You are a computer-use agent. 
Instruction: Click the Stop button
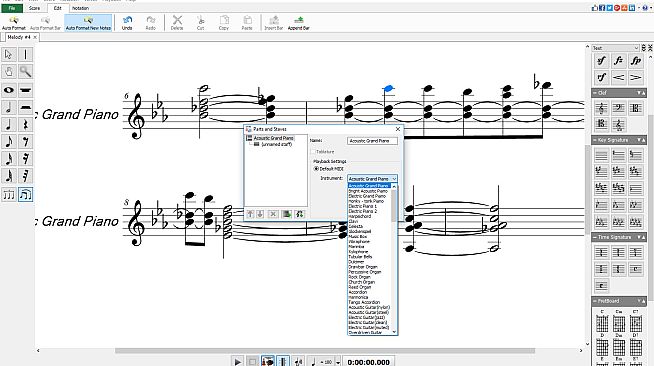(252, 362)
